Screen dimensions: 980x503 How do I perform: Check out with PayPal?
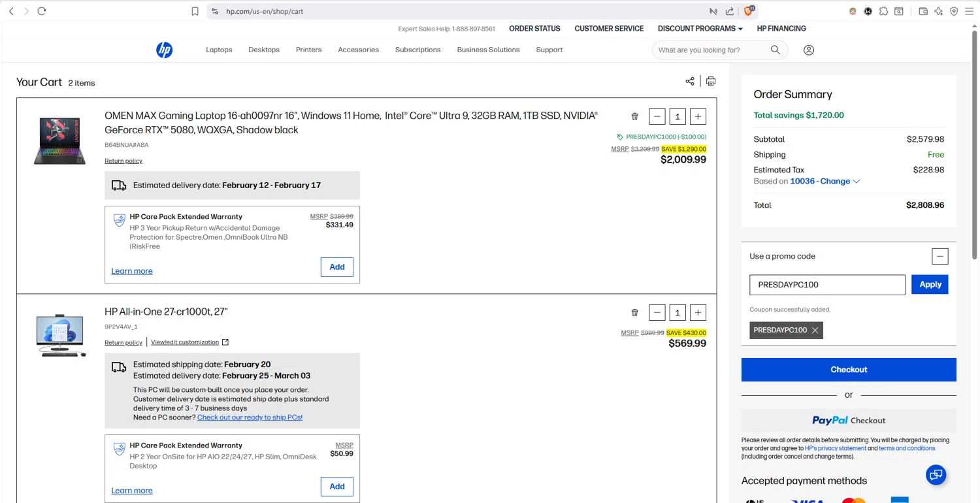pyautogui.click(x=849, y=421)
